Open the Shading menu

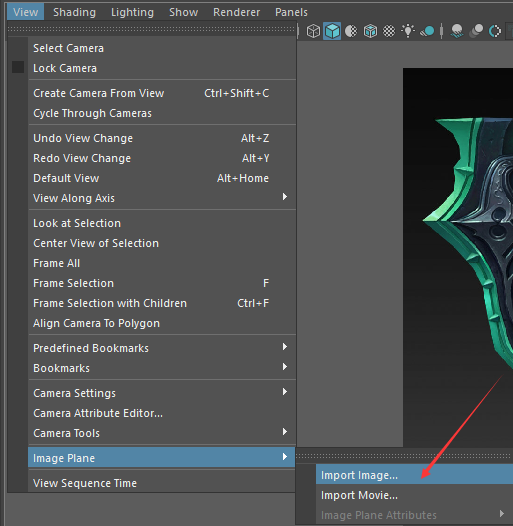click(x=74, y=12)
